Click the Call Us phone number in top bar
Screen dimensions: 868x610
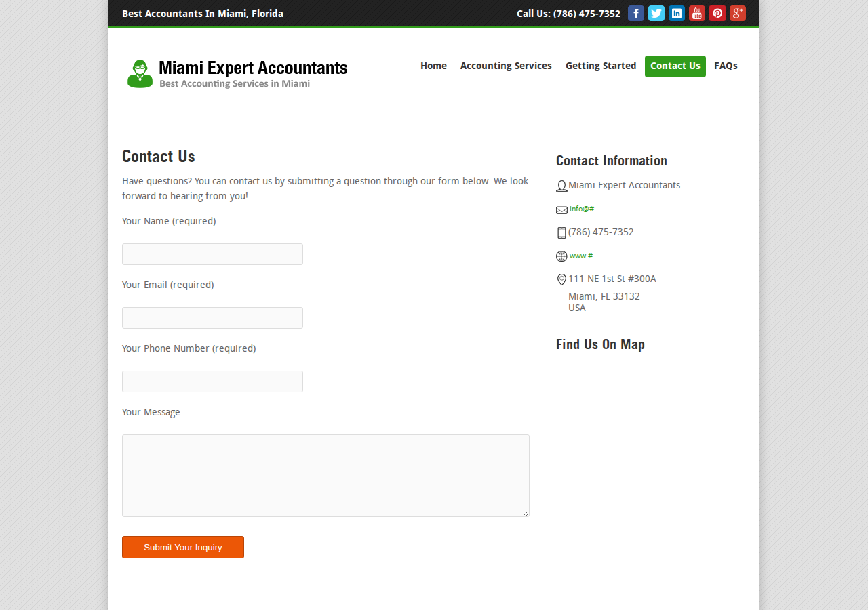click(x=568, y=14)
